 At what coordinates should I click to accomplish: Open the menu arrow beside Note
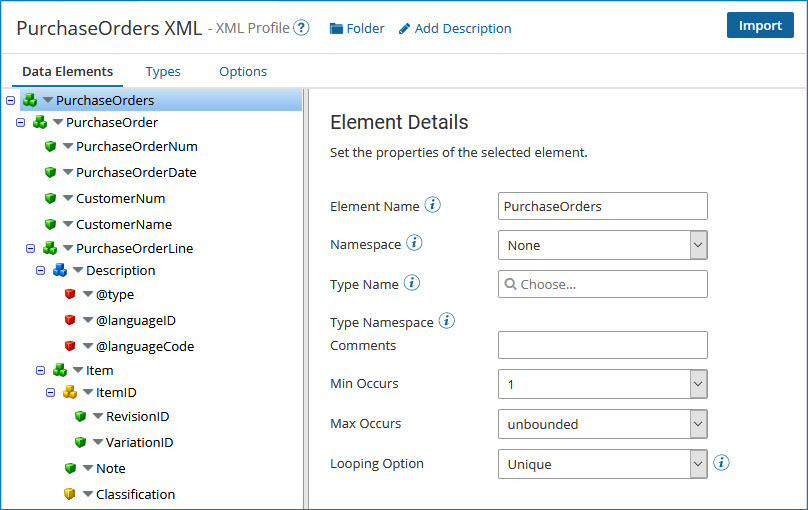[88, 468]
